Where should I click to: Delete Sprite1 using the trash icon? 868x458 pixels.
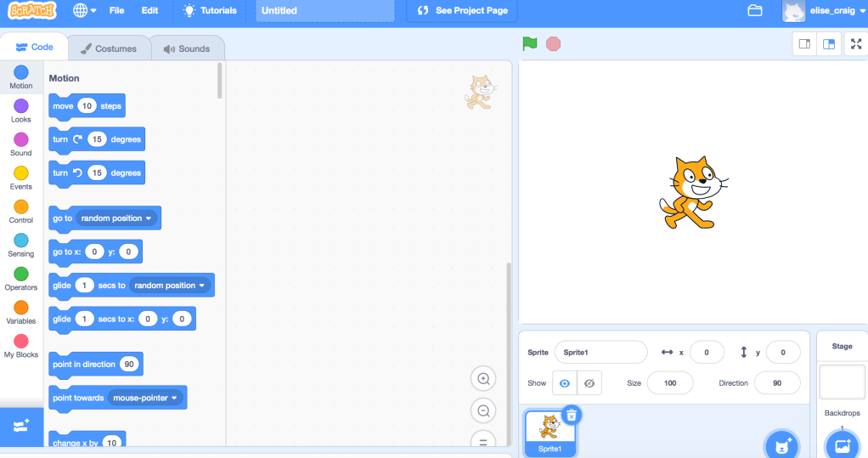572,415
